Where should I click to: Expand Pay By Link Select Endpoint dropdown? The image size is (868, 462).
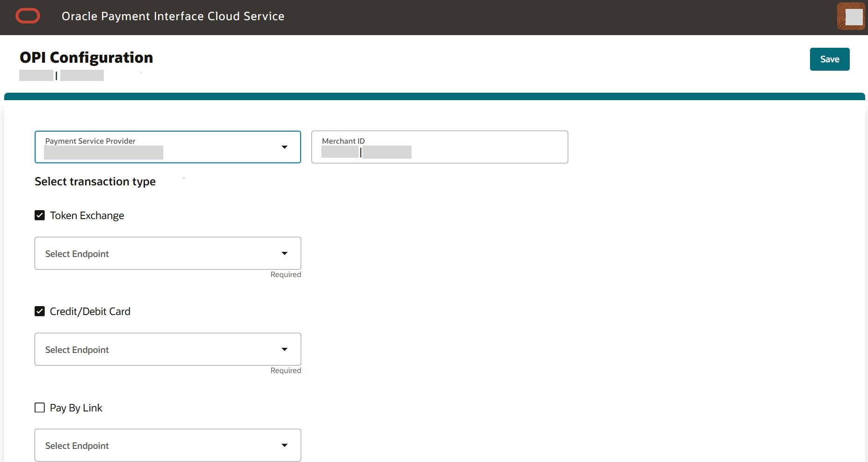click(x=168, y=445)
